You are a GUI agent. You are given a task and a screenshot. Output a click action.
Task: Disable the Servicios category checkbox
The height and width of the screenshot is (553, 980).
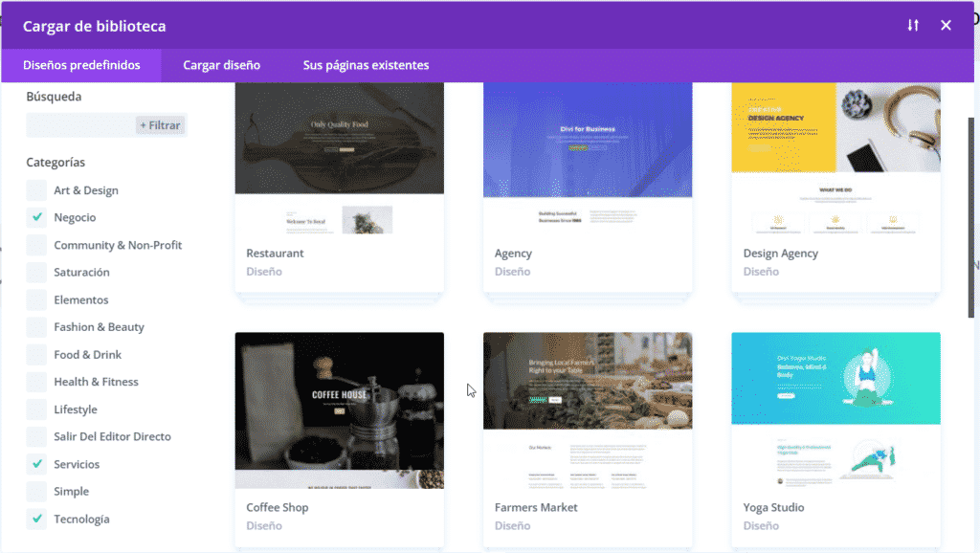36,465
